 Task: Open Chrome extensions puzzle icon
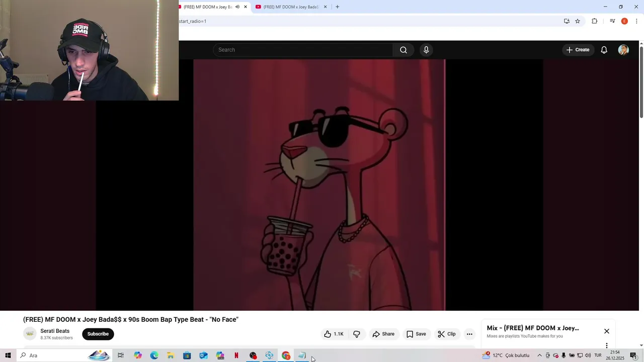point(595,21)
